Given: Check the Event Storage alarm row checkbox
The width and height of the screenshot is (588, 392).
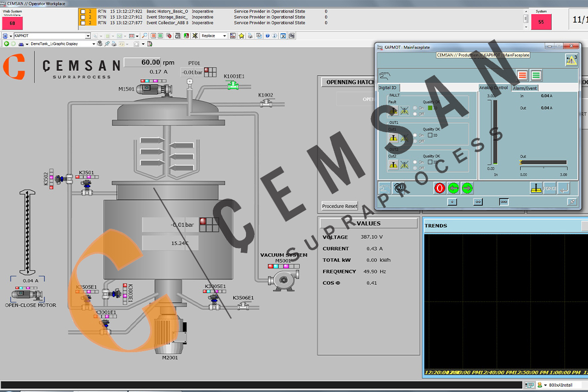Looking at the screenshot, I should tap(83, 17).
